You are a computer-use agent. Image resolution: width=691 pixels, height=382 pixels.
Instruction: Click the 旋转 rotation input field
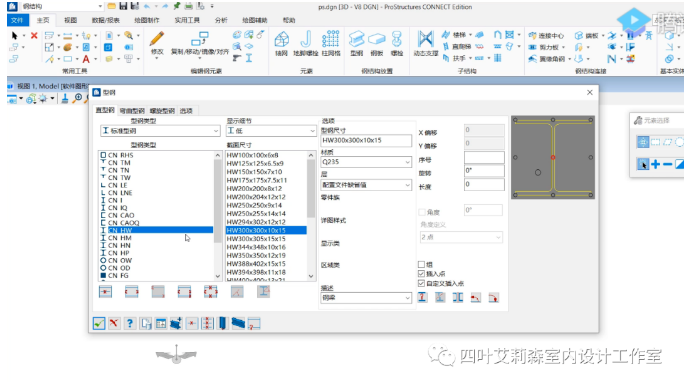(x=484, y=171)
